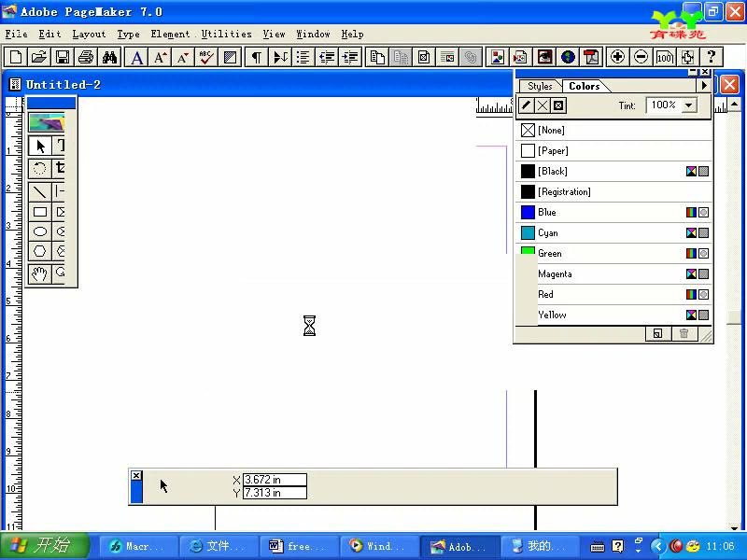Open the Utilities menu
The image size is (747, 560).
226,34
